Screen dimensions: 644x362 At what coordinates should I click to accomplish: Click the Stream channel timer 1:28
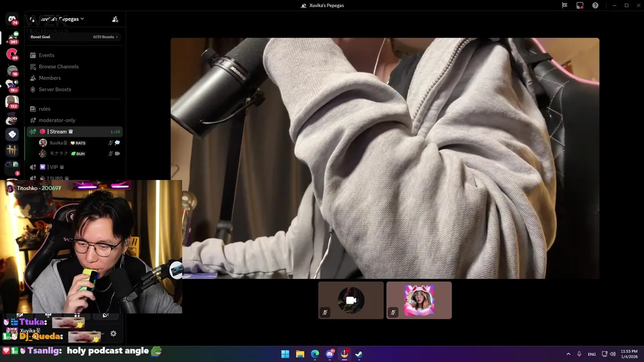[115, 132]
